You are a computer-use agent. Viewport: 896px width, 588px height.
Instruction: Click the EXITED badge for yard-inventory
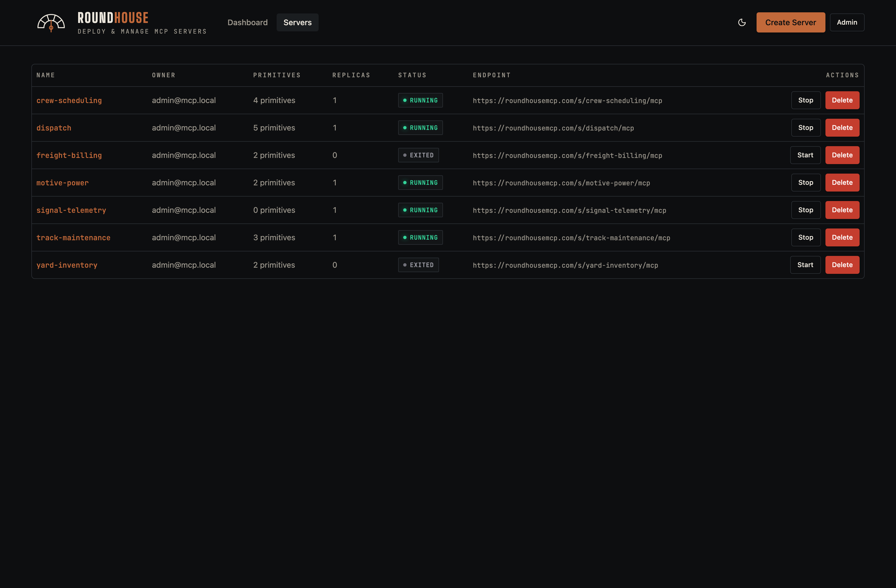click(x=419, y=265)
